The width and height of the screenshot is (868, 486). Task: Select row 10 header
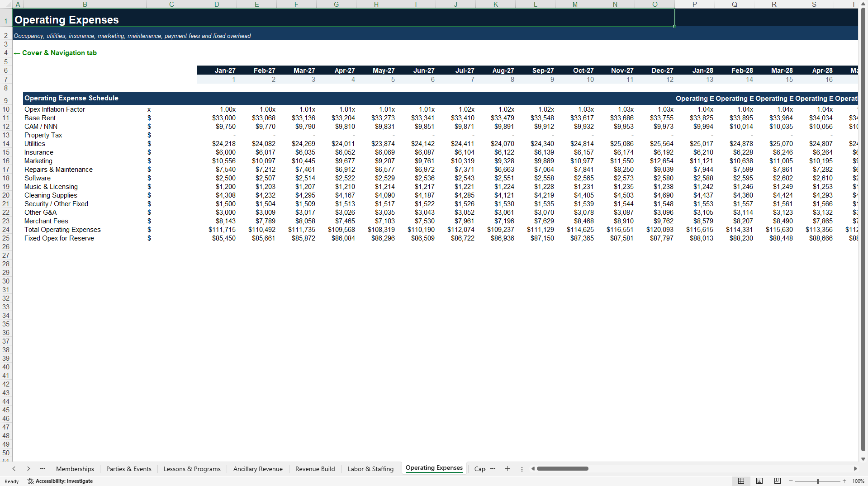[6, 109]
